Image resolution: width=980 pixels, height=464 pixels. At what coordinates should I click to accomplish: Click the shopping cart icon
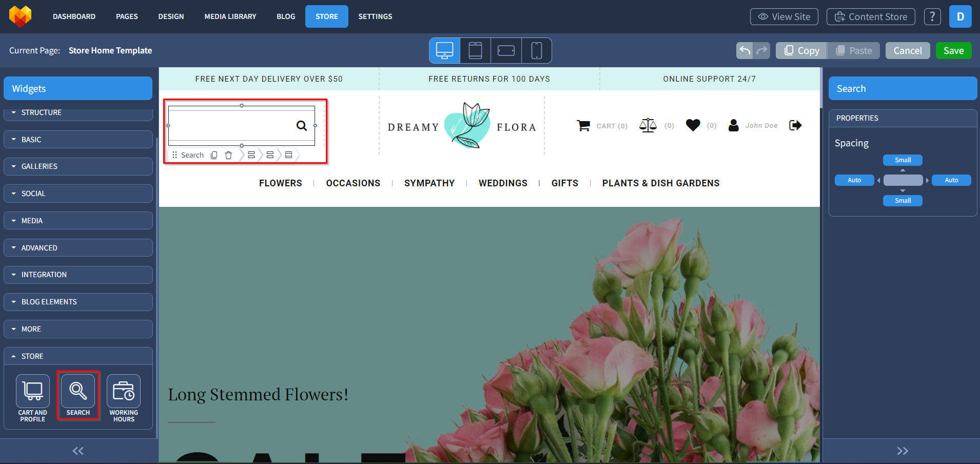(x=583, y=126)
